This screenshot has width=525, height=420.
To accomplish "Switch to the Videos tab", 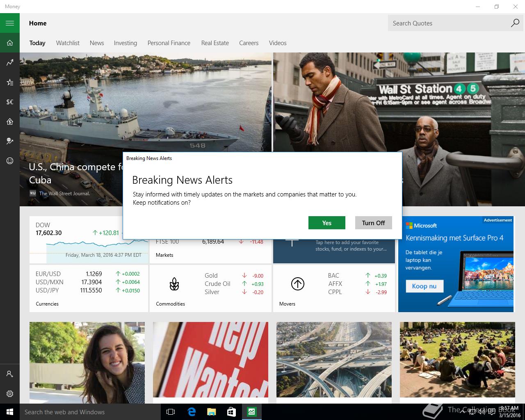I will [278, 43].
